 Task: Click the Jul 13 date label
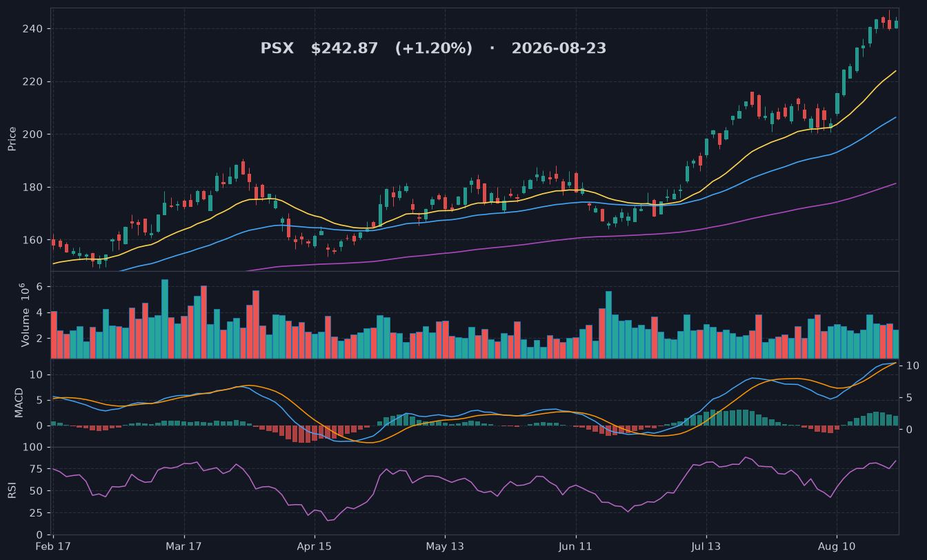[x=706, y=546]
